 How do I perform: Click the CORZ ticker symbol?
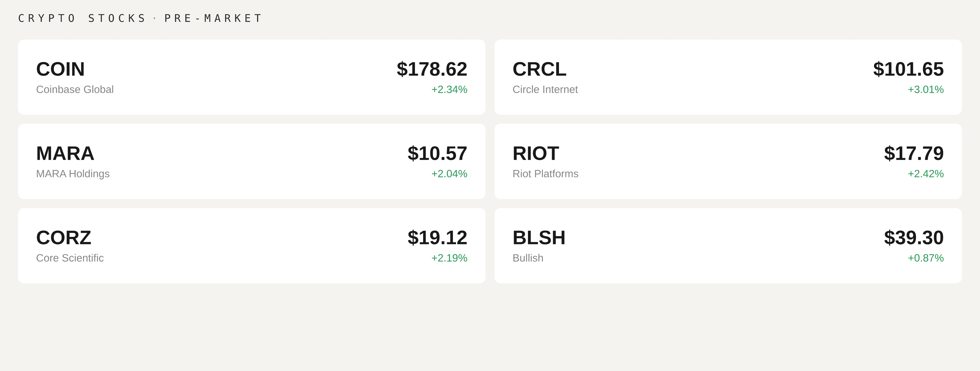[x=64, y=238]
